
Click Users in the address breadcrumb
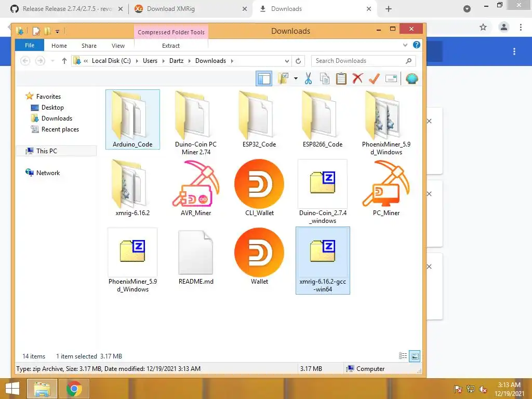click(150, 61)
